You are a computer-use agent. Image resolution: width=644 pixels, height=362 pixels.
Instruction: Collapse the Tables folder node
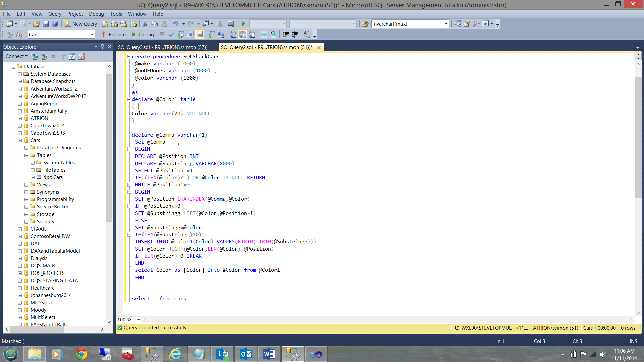(x=26, y=155)
